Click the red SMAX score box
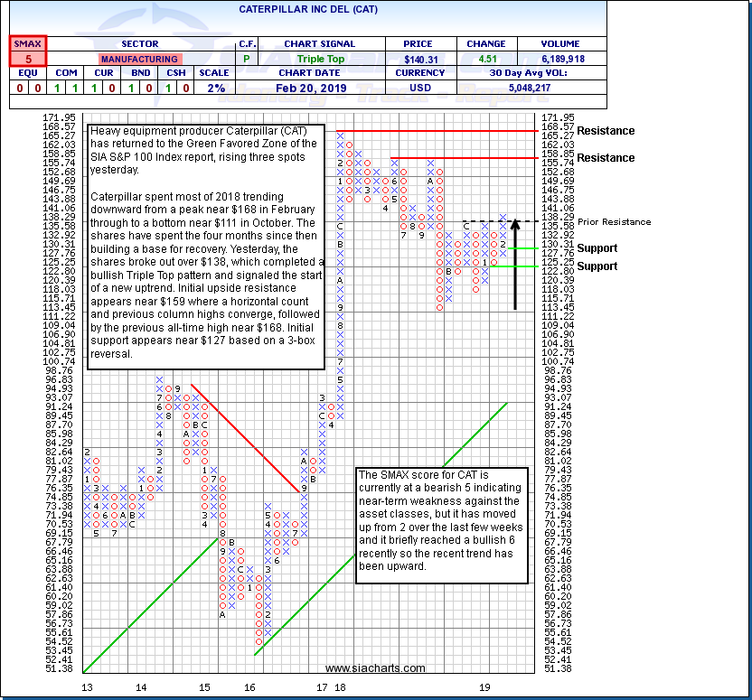The image size is (752, 700). point(29,59)
